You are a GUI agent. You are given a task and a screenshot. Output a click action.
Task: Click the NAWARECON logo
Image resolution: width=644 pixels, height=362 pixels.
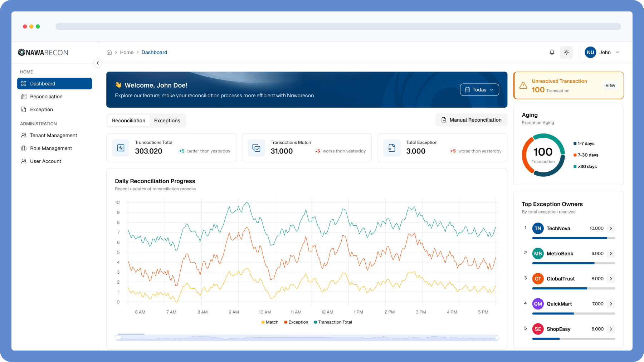click(x=43, y=53)
